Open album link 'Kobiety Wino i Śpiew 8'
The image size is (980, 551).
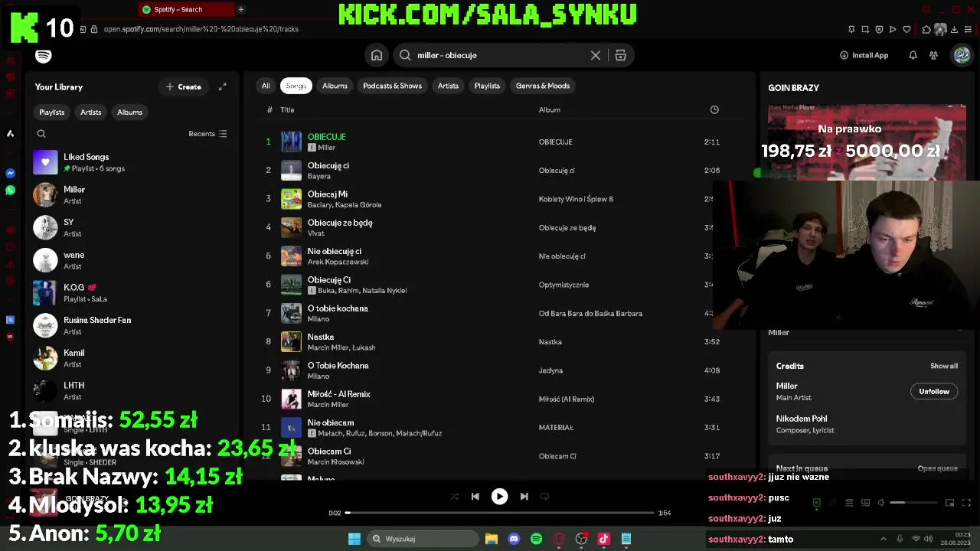pos(576,199)
